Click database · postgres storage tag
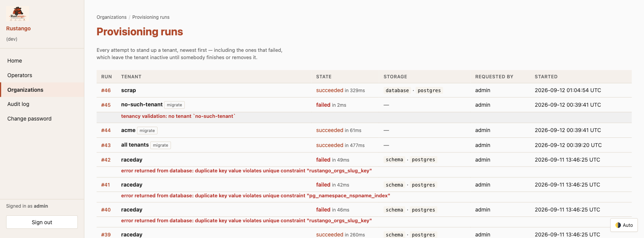 [x=413, y=91]
